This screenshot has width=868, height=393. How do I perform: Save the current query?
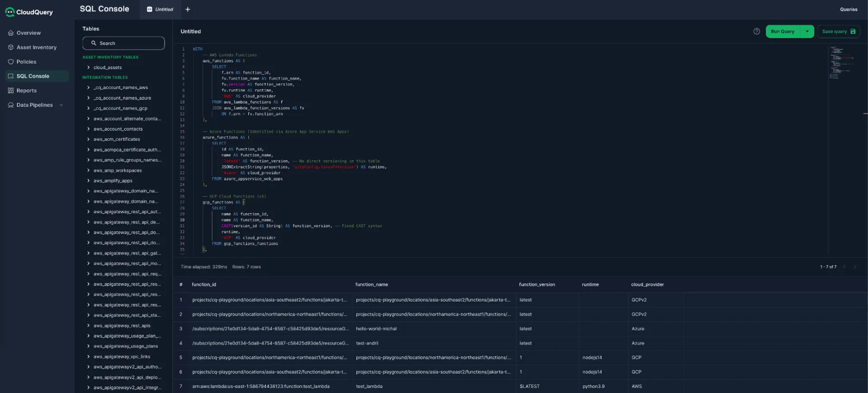[x=839, y=31]
